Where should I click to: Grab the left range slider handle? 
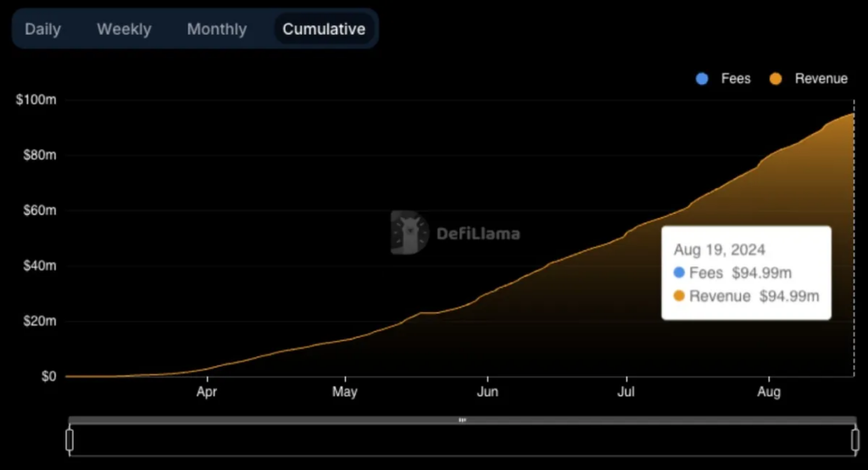[x=70, y=440]
